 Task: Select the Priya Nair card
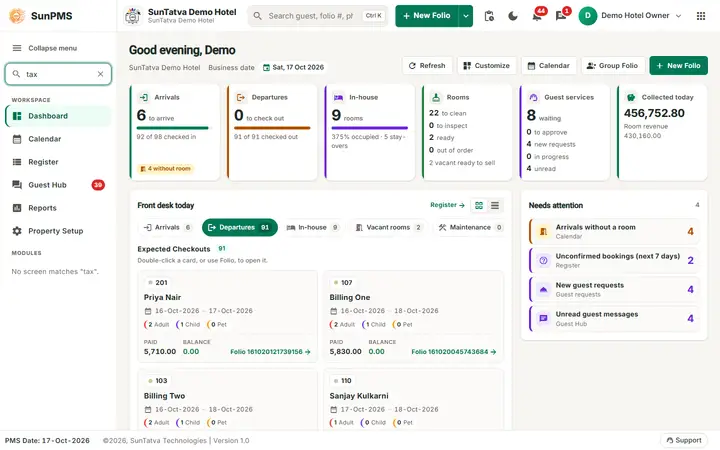click(x=228, y=316)
